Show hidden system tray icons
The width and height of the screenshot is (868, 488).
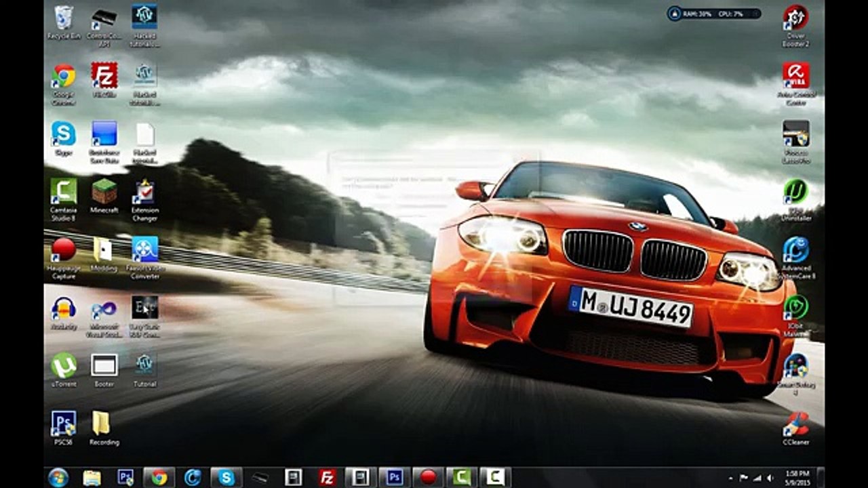(x=730, y=478)
